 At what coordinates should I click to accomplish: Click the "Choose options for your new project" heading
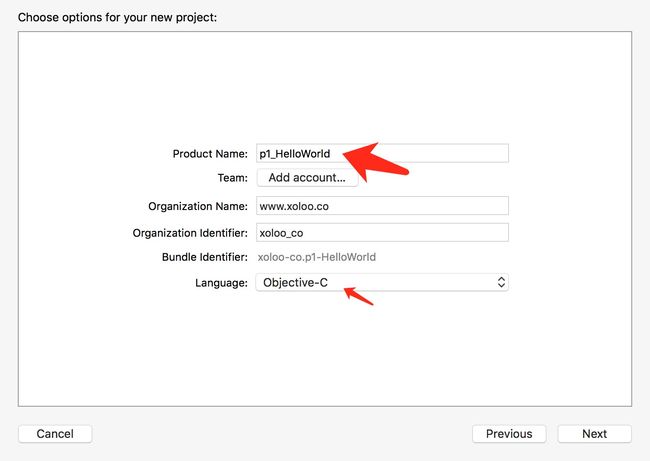(117, 17)
